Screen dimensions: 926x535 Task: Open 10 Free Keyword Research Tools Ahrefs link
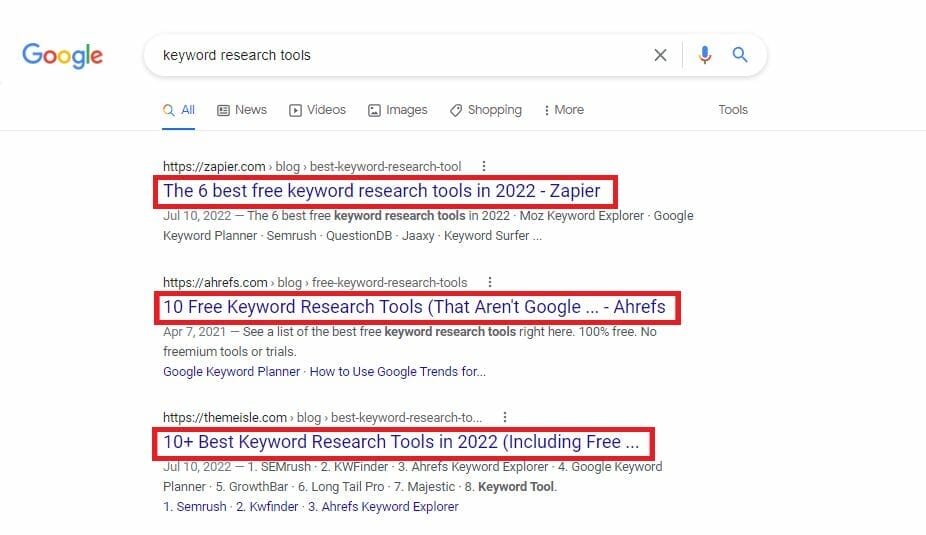pos(415,307)
